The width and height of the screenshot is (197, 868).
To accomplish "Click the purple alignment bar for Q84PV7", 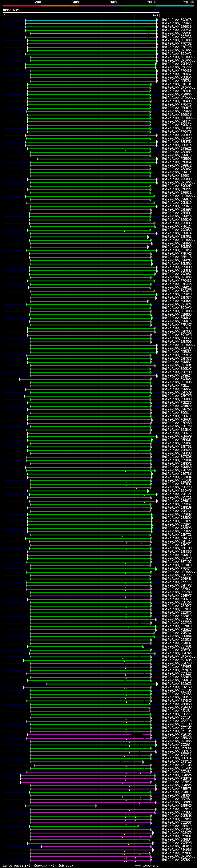I will click(91, 596).
